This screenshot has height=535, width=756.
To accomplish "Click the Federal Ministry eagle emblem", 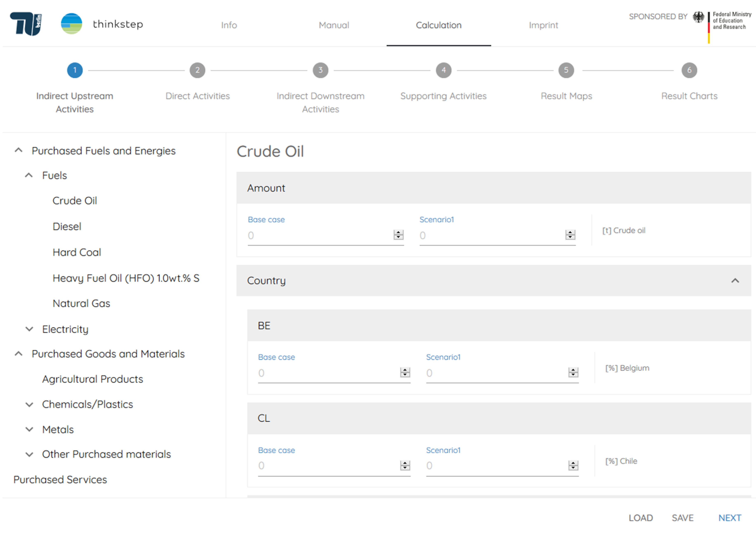I will click(698, 17).
